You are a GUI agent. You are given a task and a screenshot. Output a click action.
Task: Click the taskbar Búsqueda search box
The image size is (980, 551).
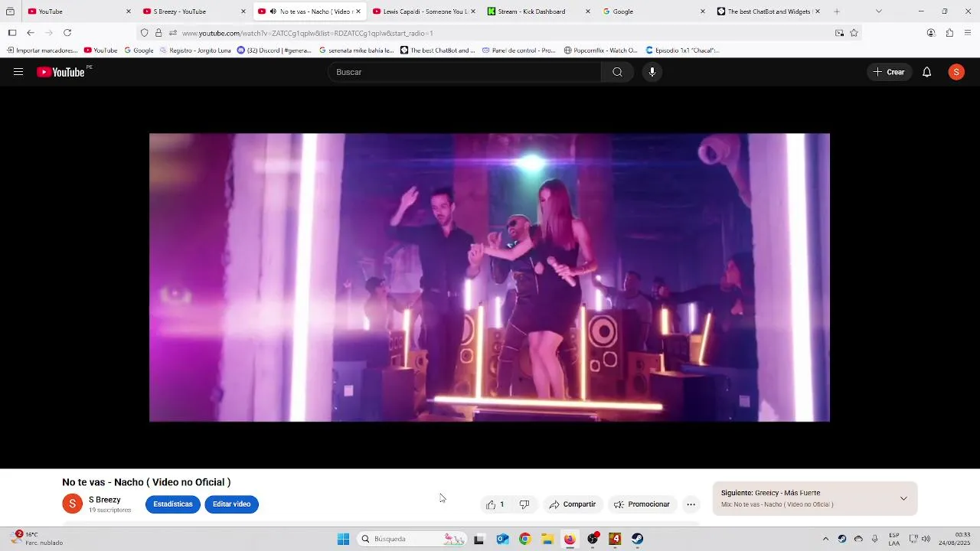pos(412,539)
